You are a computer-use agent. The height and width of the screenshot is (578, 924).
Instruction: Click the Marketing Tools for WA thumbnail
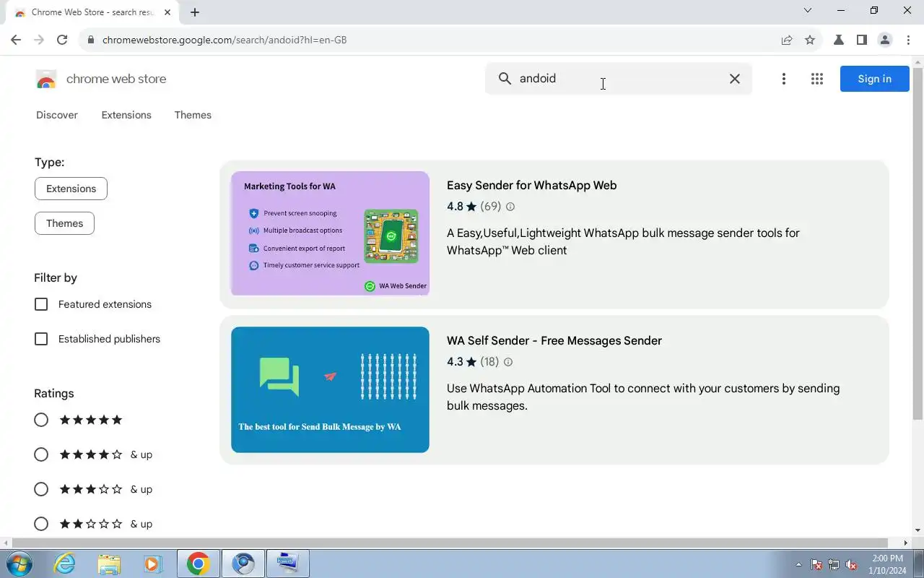click(330, 233)
